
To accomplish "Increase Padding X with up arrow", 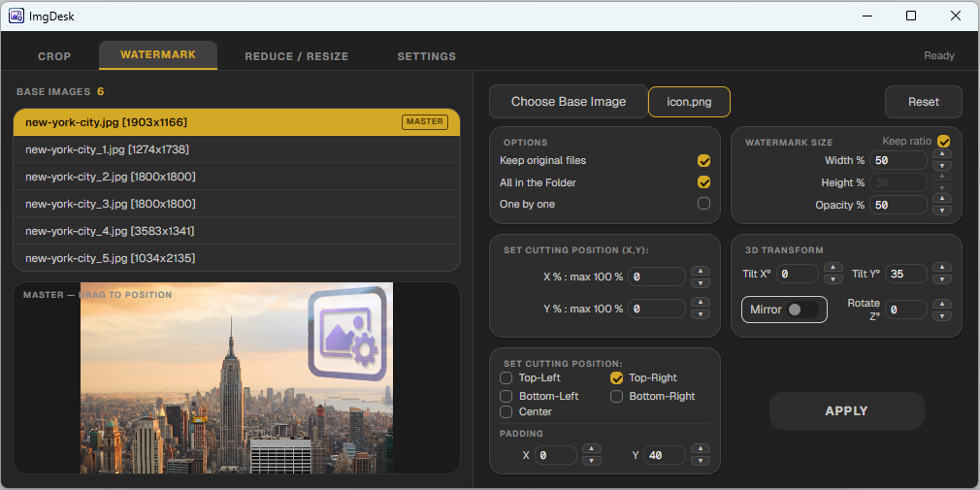I will click(591, 448).
